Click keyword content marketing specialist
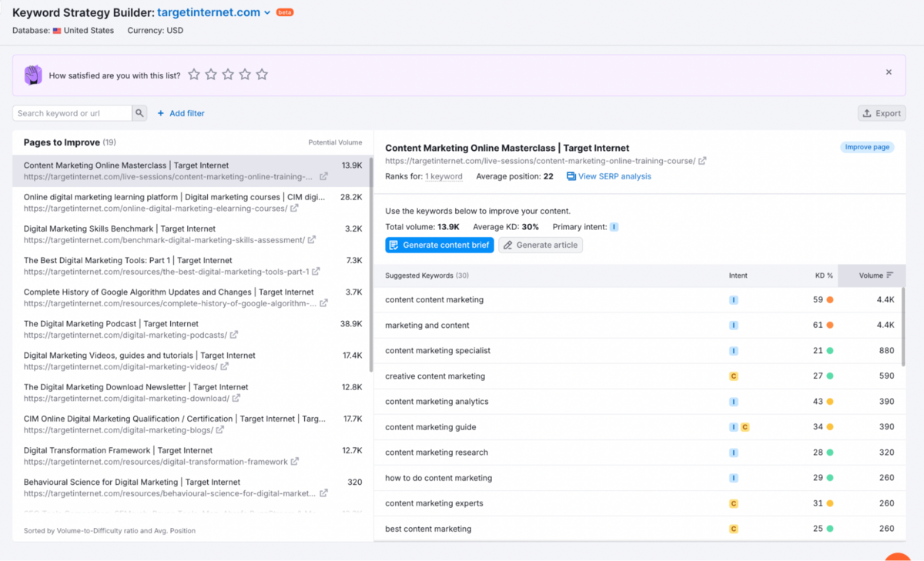This screenshot has width=924, height=561. [437, 350]
